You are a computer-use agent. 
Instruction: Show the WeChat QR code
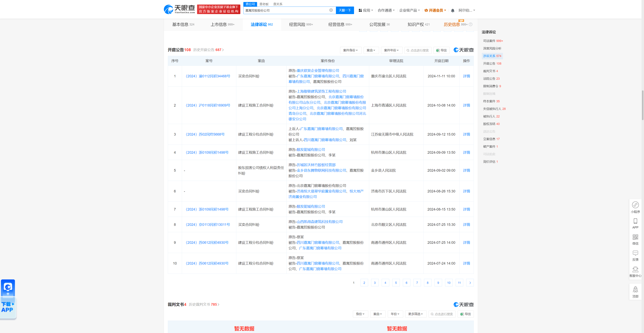coord(635,240)
